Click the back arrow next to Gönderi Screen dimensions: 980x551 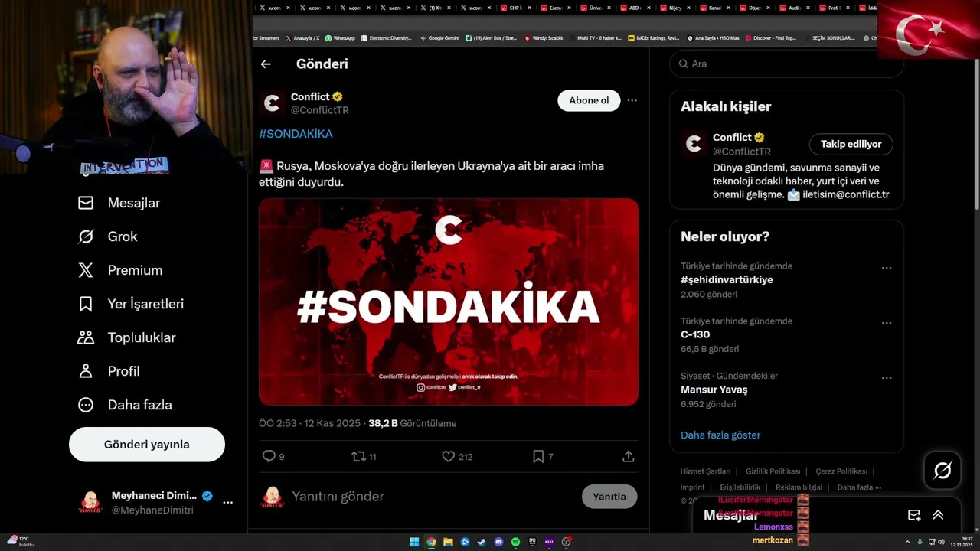click(x=266, y=64)
